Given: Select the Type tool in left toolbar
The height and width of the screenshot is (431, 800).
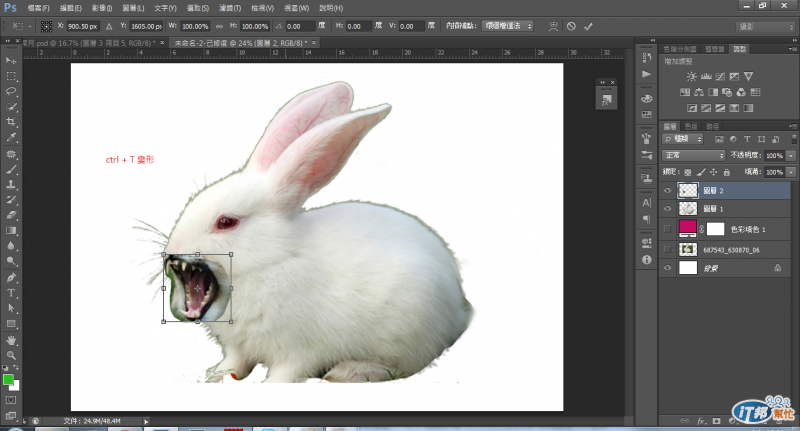Looking at the screenshot, I should [11, 293].
